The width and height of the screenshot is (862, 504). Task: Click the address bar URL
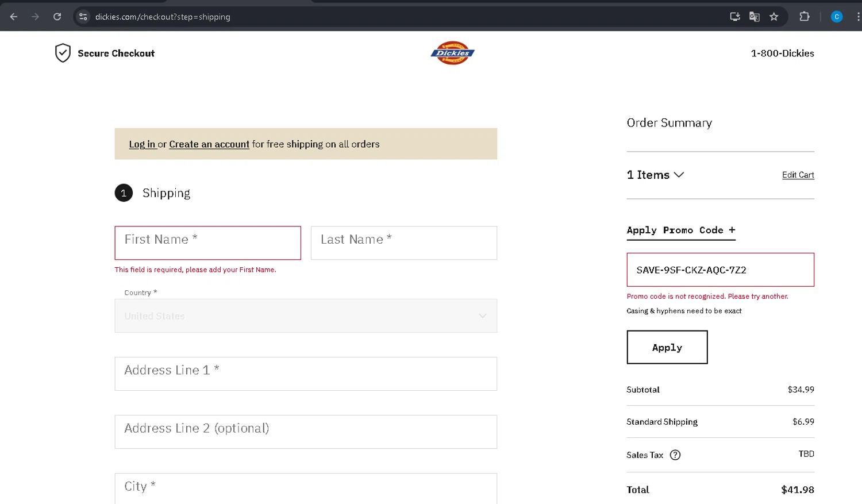coord(163,17)
